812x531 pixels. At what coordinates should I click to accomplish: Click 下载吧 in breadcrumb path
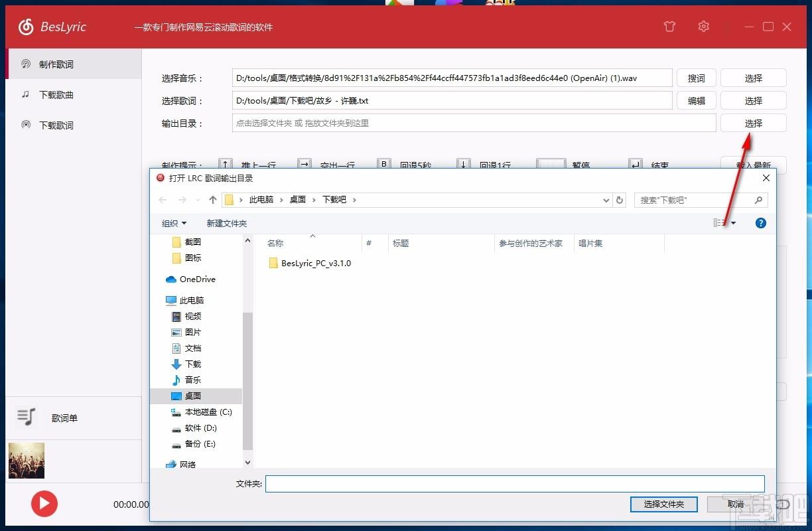(334, 200)
